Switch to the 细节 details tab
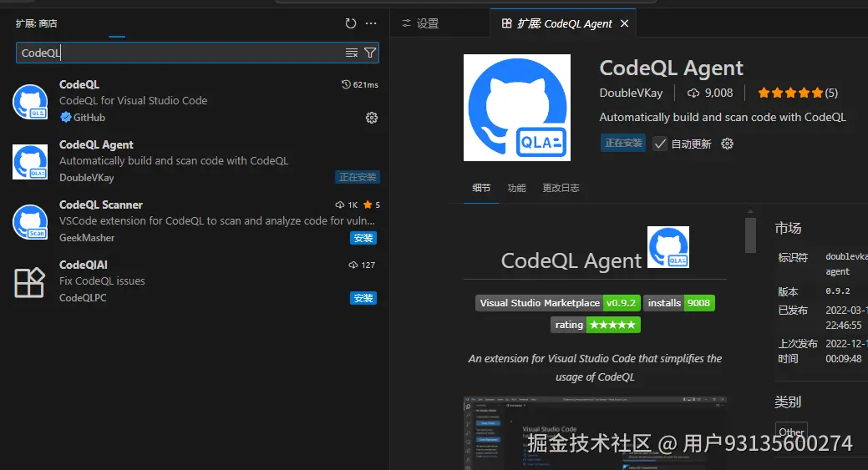Screen dimensions: 868x470 click(481, 188)
